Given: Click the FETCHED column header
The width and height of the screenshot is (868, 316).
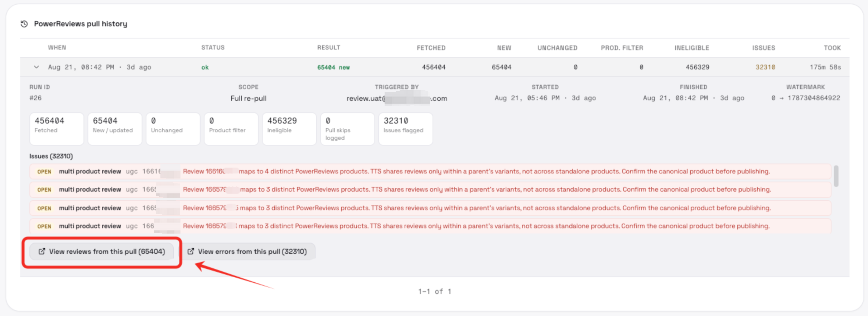Looking at the screenshot, I should [x=431, y=48].
